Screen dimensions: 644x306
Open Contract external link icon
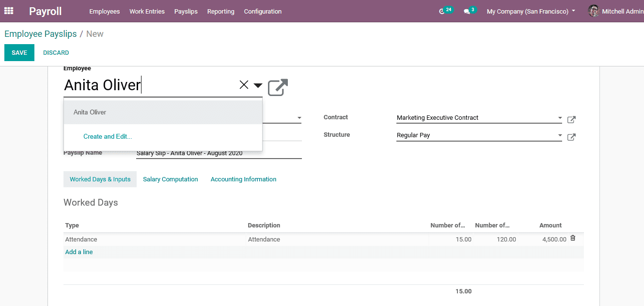(x=571, y=119)
